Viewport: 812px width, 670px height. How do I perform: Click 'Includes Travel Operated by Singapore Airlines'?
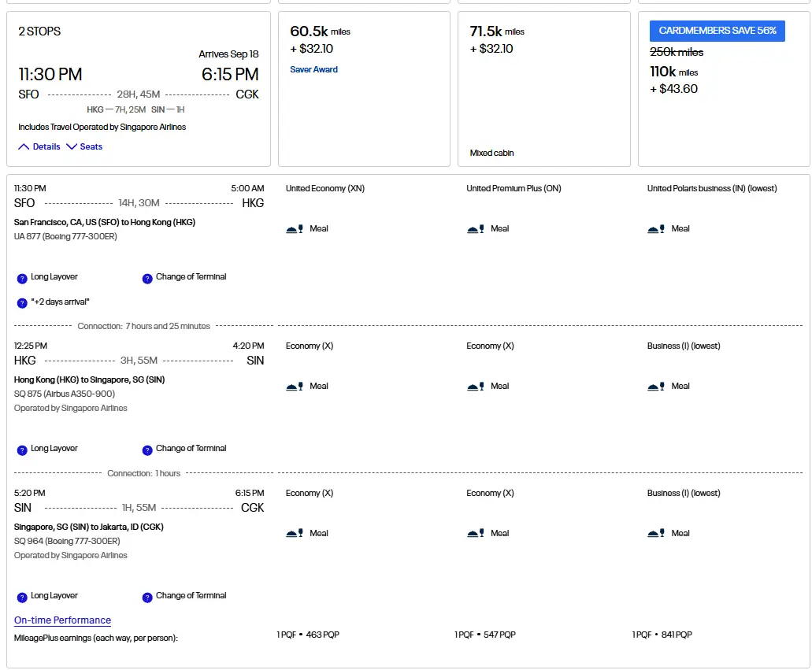(102, 127)
